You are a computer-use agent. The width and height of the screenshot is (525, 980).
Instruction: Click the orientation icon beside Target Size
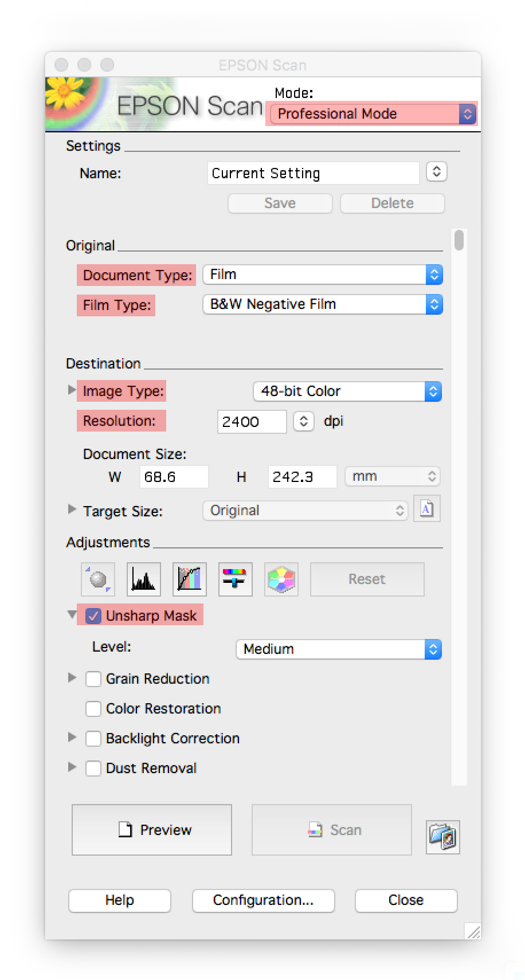(427, 508)
